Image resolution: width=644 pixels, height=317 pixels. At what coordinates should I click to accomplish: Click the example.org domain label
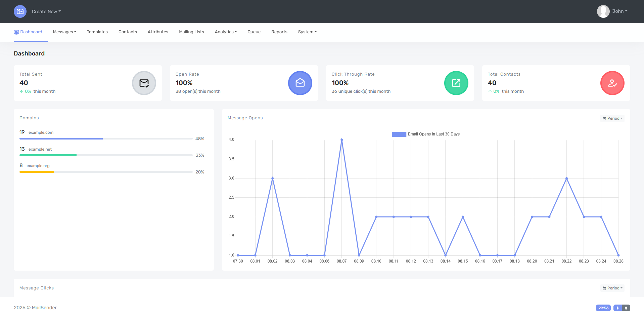38,166
